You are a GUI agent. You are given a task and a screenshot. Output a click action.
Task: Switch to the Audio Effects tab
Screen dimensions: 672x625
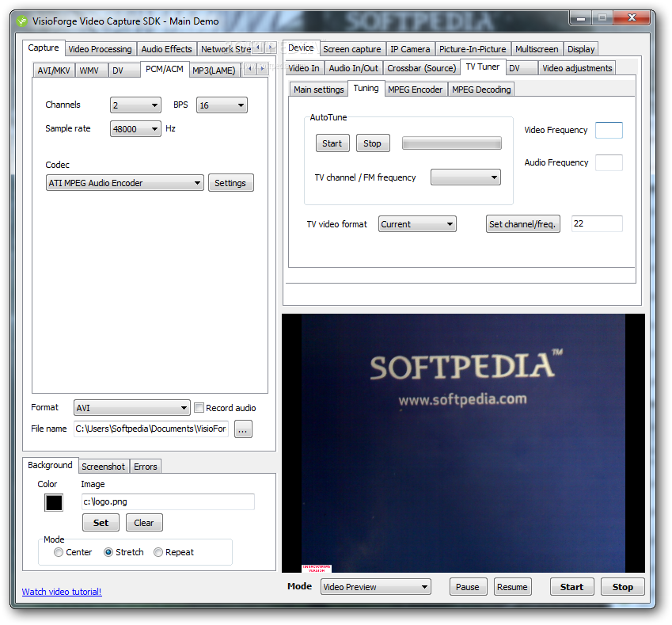point(167,49)
